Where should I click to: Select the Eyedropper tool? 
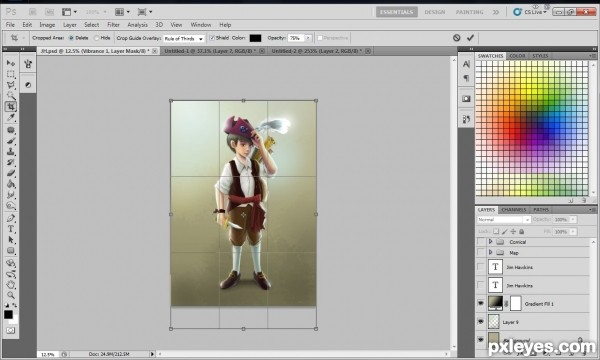[x=11, y=118]
